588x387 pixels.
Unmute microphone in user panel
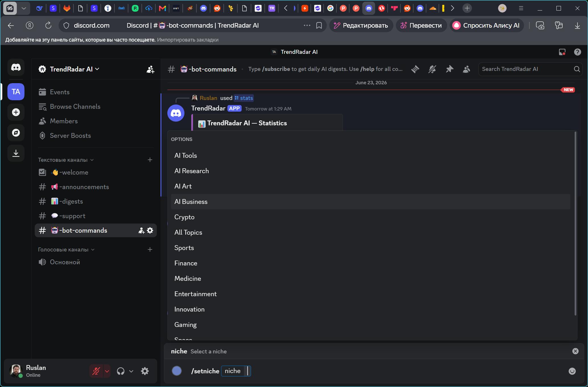[x=96, y=371]
